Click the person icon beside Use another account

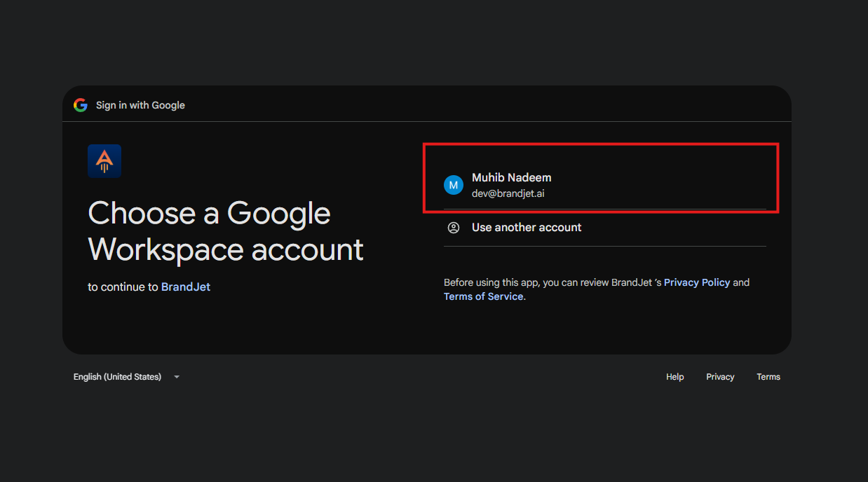(x=454, y=228)
